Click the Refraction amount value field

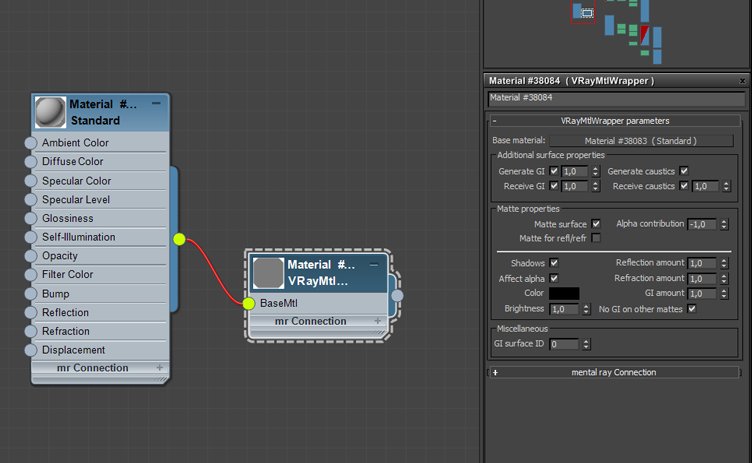tap(702, 278)
